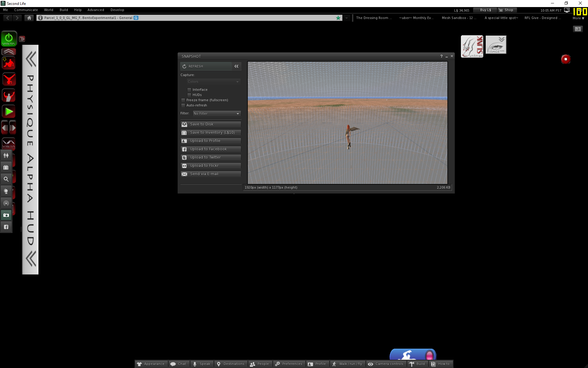Click the green Vista power button

9,39
